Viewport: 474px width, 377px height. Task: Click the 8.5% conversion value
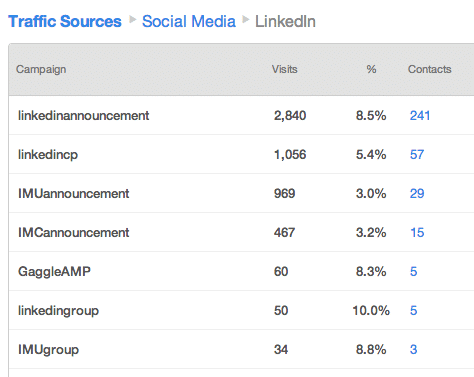(x=371, y=115)
